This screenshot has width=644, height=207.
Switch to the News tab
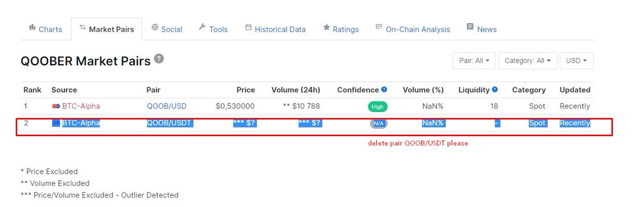[481, 29]
